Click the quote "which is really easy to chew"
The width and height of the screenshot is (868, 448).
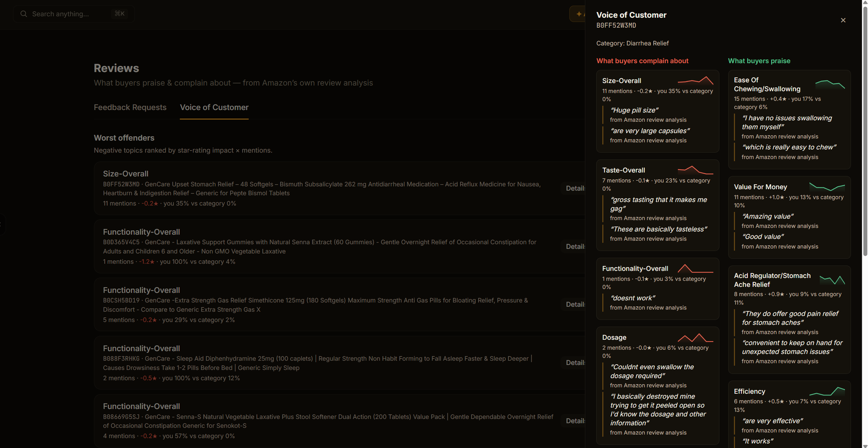click(x=789, y=148)
